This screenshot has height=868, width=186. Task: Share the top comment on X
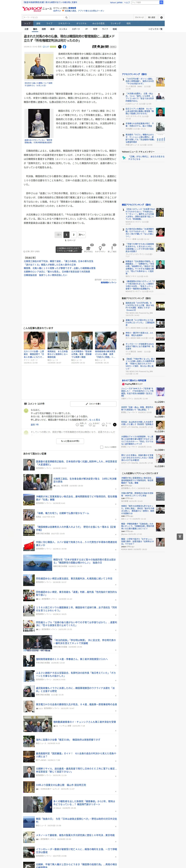click(x=114, y=425)
